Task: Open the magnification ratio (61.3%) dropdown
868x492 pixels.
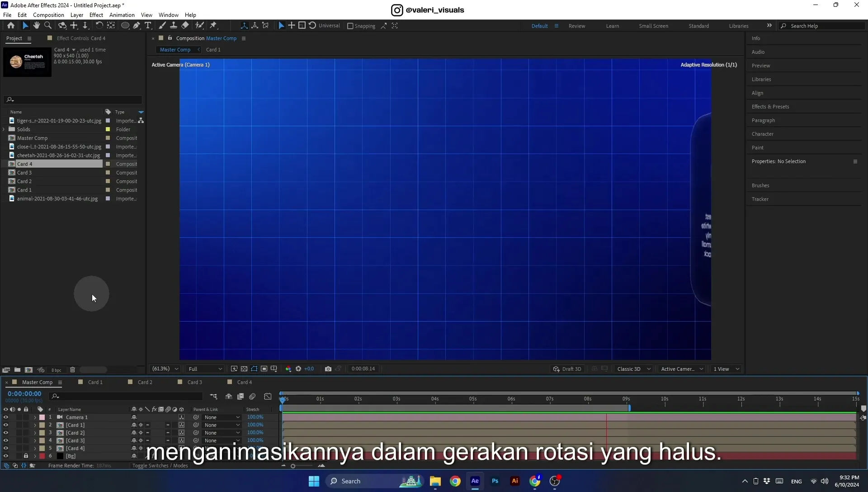Action: (165, 369)
